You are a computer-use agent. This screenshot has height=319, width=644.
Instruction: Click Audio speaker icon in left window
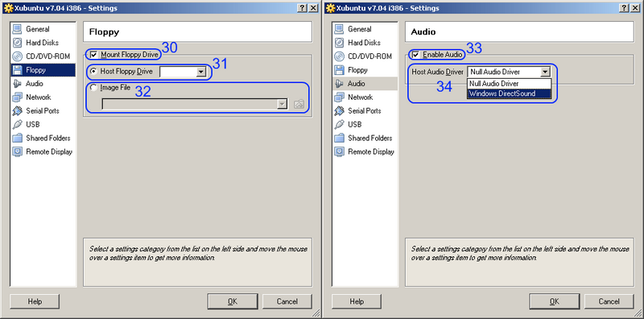point(17,84)
